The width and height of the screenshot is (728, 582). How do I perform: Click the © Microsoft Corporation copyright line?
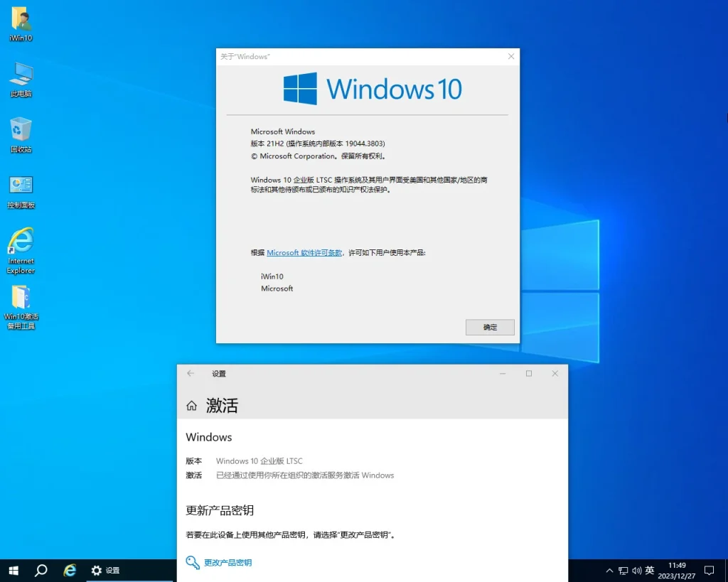pos(318,156)
